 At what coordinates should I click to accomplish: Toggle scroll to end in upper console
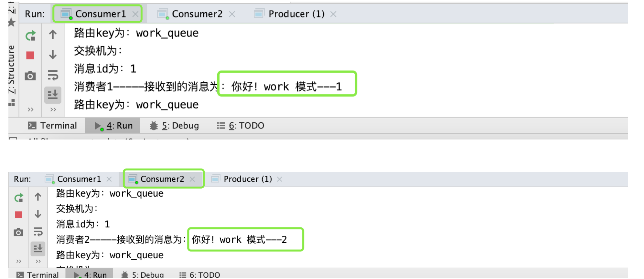click(x=53, y=95)
